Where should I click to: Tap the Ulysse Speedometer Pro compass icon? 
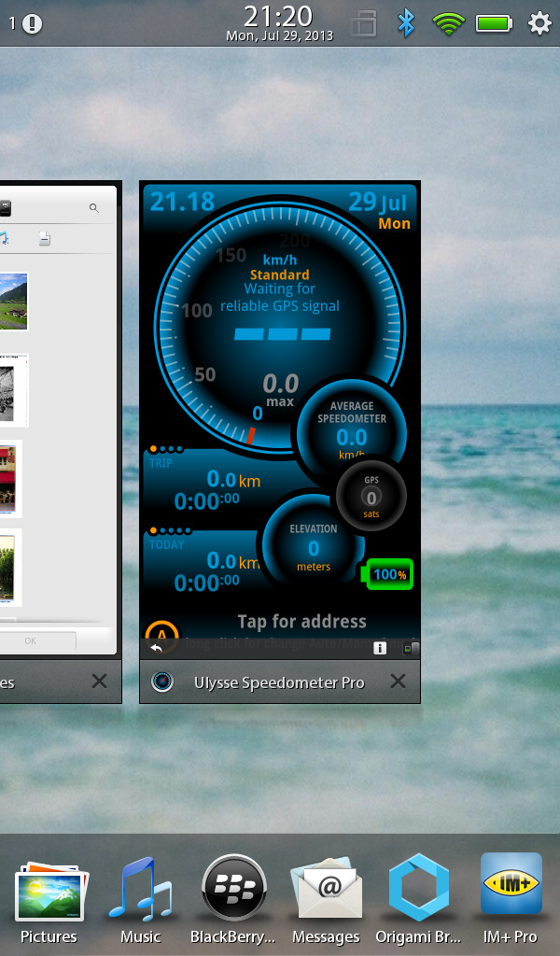click(x=162, y=681)
